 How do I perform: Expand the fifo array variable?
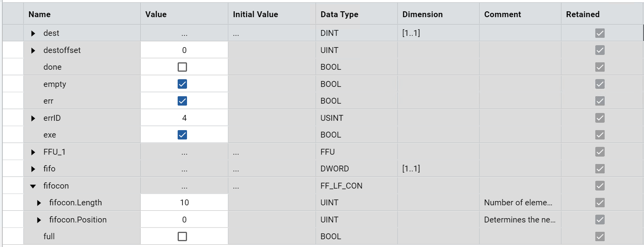coord(33,169)
